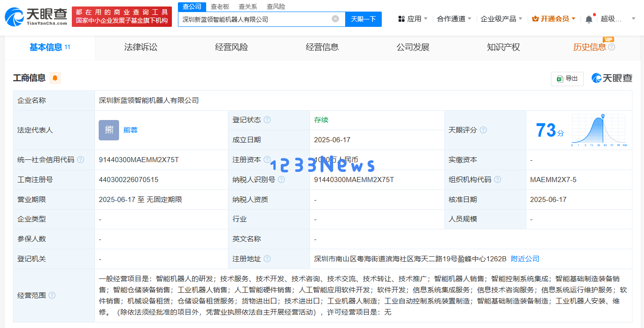The width and height of the screenshot is (644, 328).
Task: Click the 73分 score value
Action: [550, 130]
